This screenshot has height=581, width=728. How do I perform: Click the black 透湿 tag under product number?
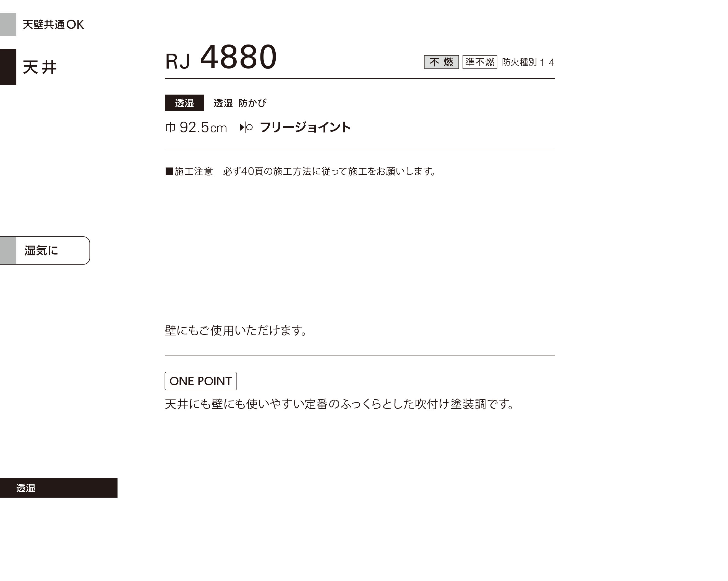coord(184,103)
